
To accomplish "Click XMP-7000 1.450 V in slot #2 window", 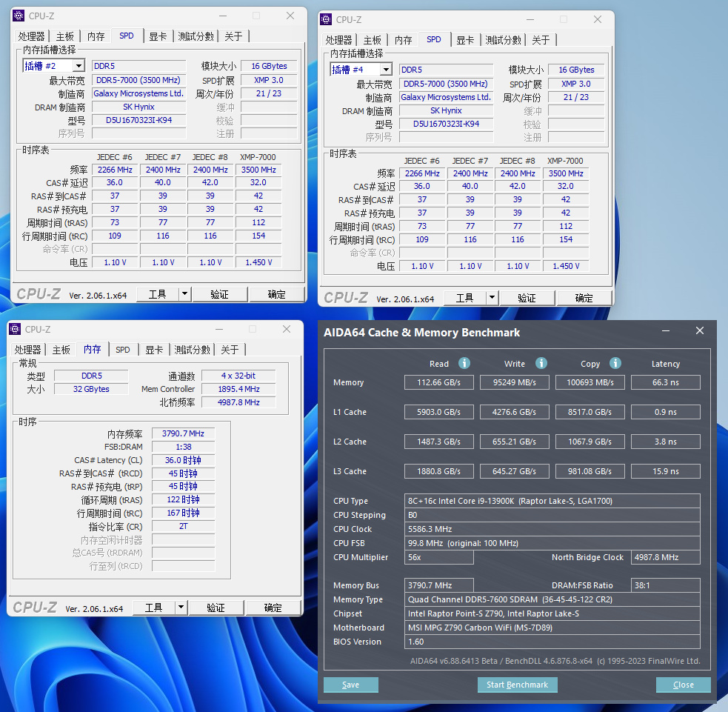I will 258,262.
